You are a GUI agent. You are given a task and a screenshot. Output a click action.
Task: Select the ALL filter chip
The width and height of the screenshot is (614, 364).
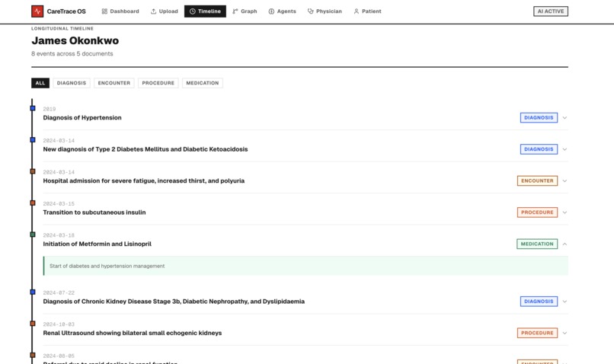pos(40,83)
